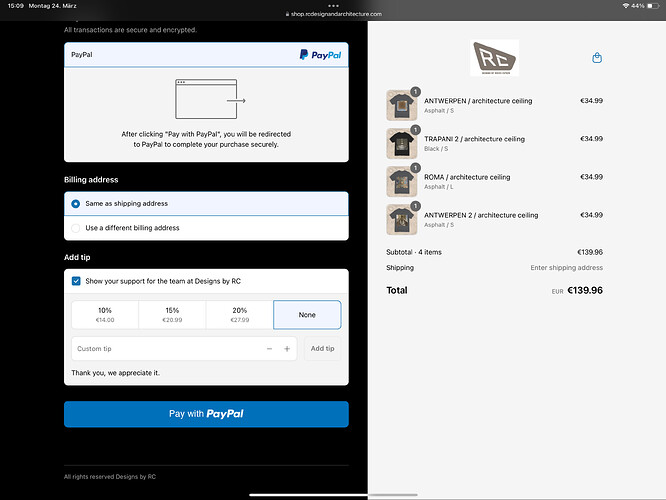The image size is (666, 500).
Task: Open ANTWERPEN architecture ceiling shirt thumbnail
Action: coord(401,105)
